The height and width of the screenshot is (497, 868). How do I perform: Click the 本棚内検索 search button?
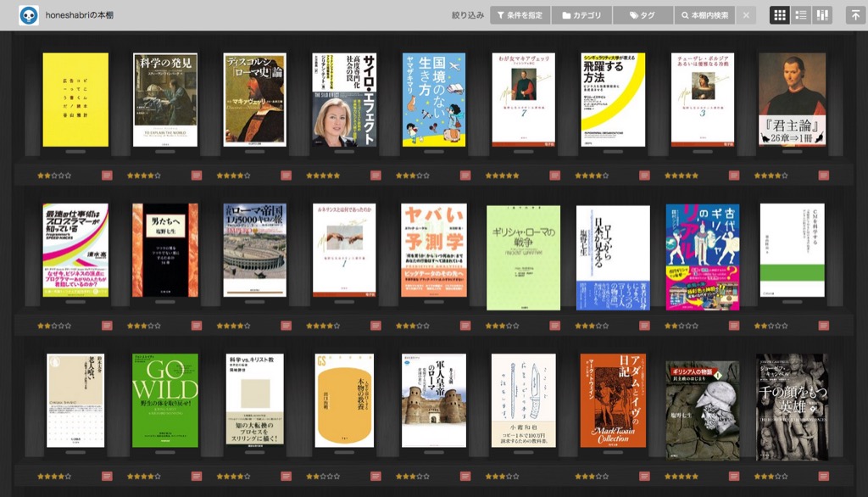tap(704, 15)
